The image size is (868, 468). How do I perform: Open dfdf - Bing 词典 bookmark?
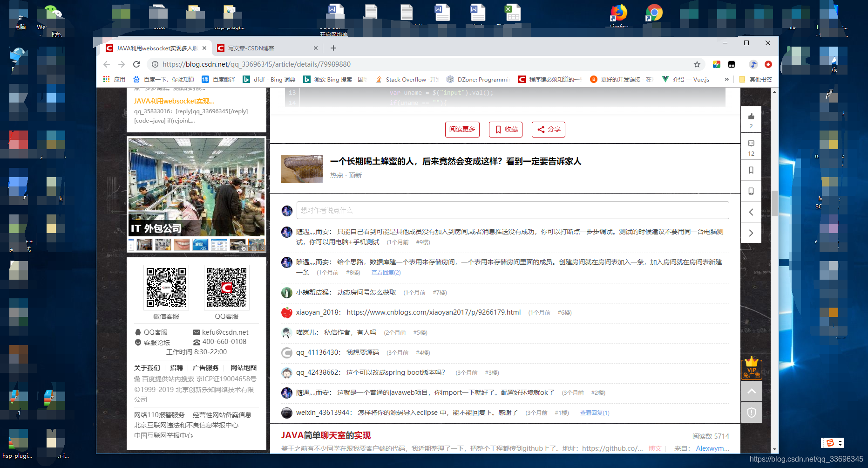point(269,79)
